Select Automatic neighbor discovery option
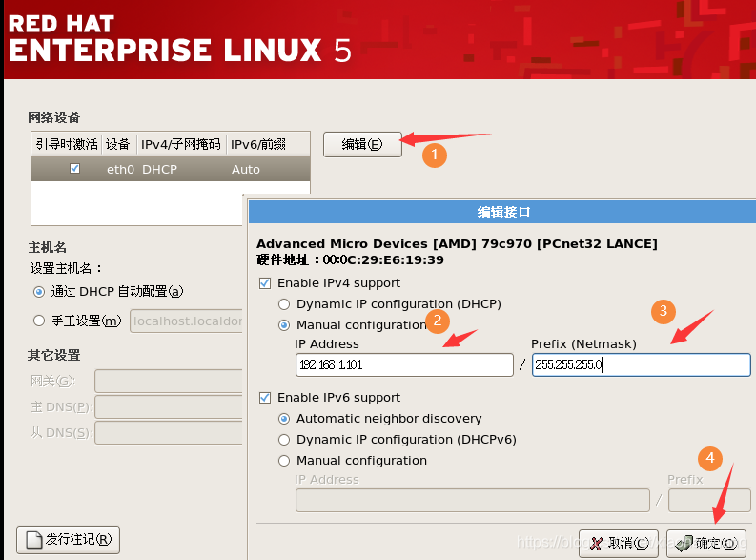756x560 pixels. 284,419
